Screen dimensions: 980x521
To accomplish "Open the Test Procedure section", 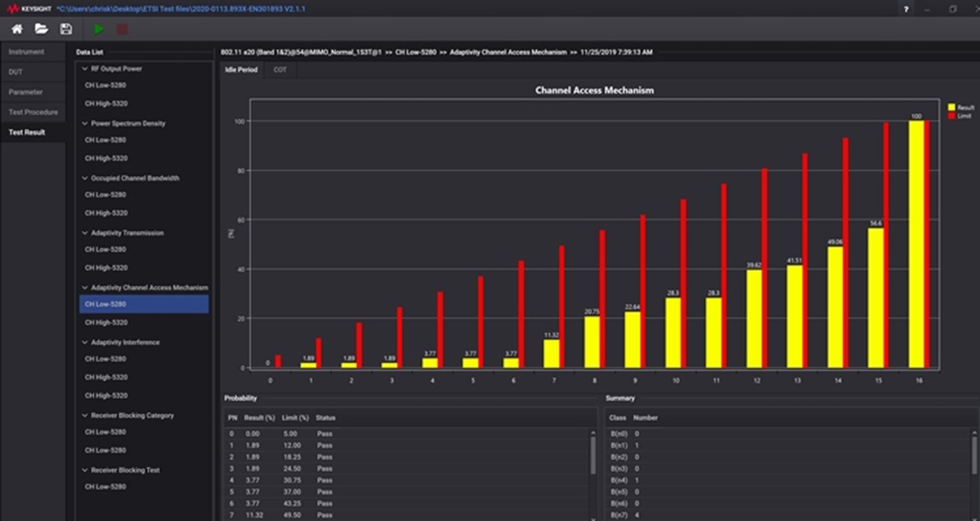I will point(33,112).
